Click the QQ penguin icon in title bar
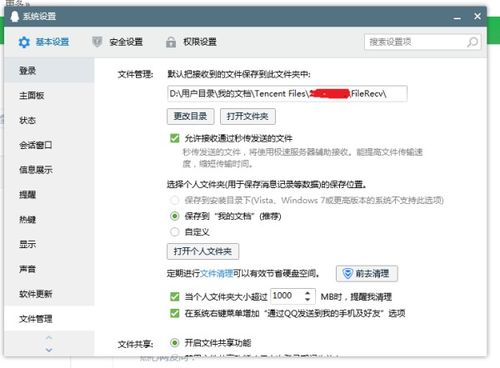Viewport: 500px width, 368px height. point(15,16)
